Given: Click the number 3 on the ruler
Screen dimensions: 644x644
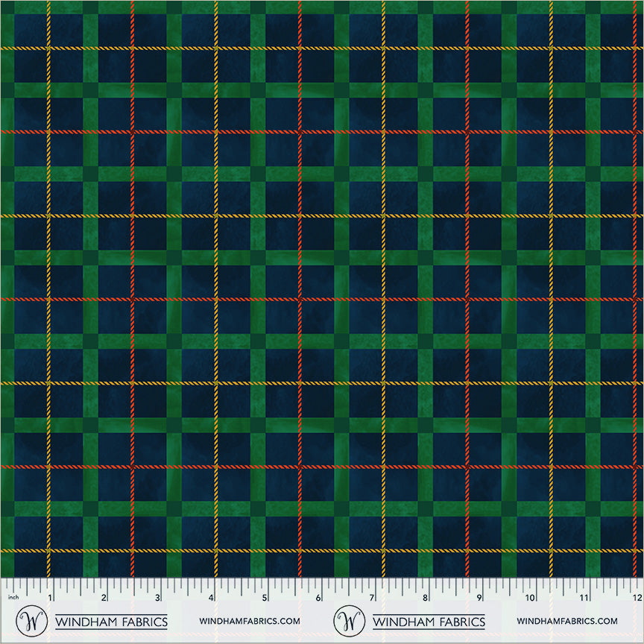Looking at the screenshot, I should tap(157, 598).
